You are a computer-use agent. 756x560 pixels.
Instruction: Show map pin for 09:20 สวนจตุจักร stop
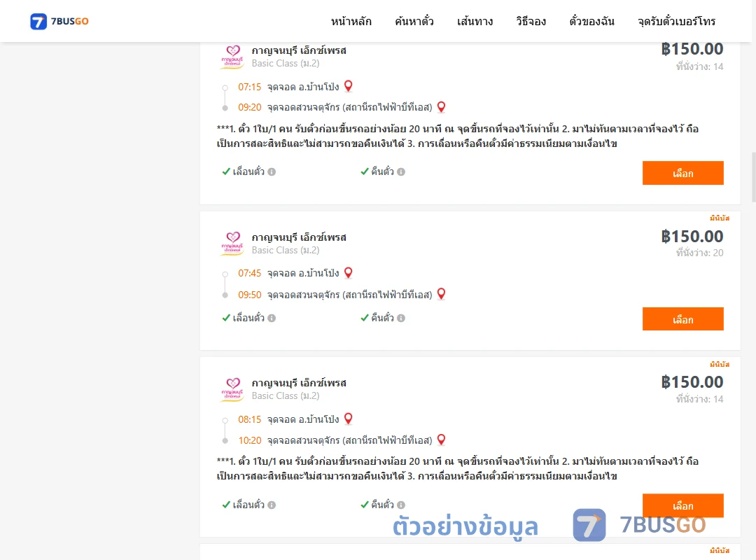pos(441,107)
